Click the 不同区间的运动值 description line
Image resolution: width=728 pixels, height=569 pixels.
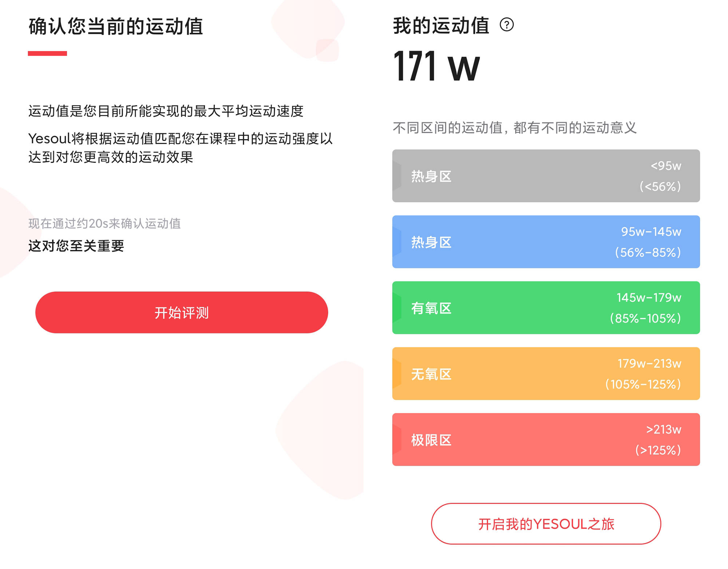point(515,128)
